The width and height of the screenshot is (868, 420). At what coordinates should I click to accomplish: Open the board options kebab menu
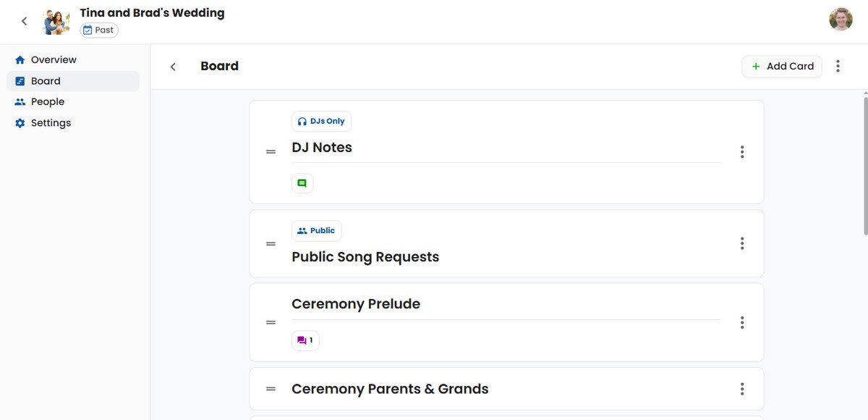pos(838,67)
